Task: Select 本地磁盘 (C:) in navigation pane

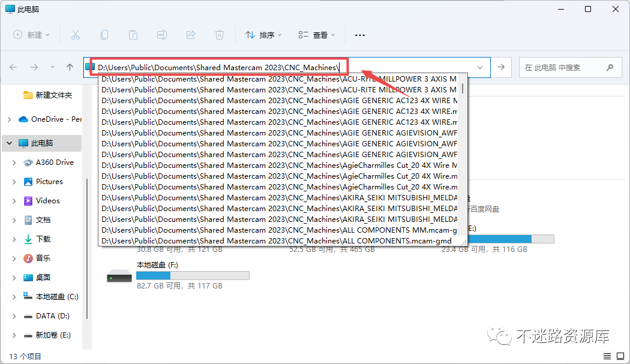Action: click(x=50, y=297)
